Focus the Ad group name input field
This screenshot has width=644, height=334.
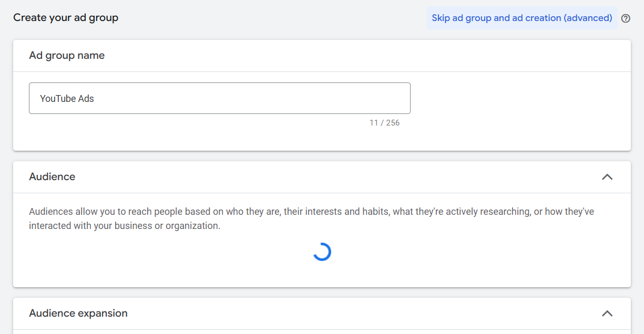[x=219, y=98]
